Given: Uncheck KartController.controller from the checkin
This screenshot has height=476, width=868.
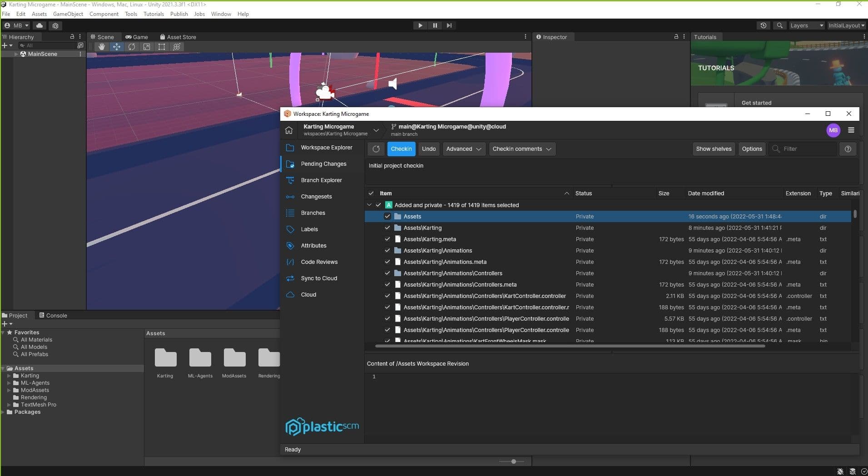Looking at the screenshot, I should [x=388, y=296].
